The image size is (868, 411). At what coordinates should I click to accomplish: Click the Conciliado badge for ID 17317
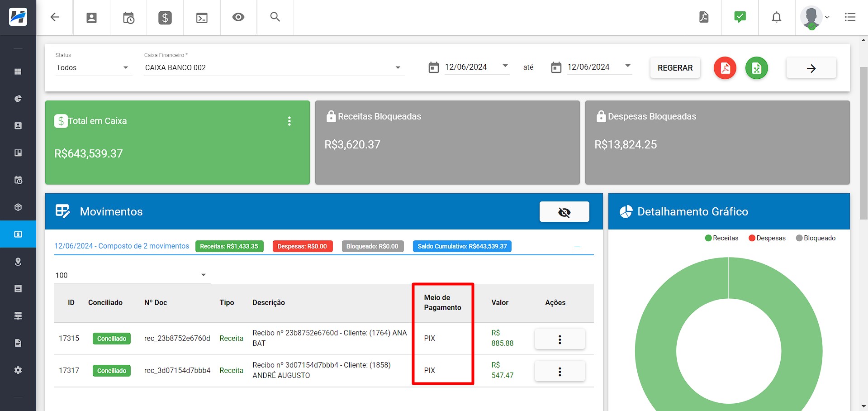pos(112,371)
